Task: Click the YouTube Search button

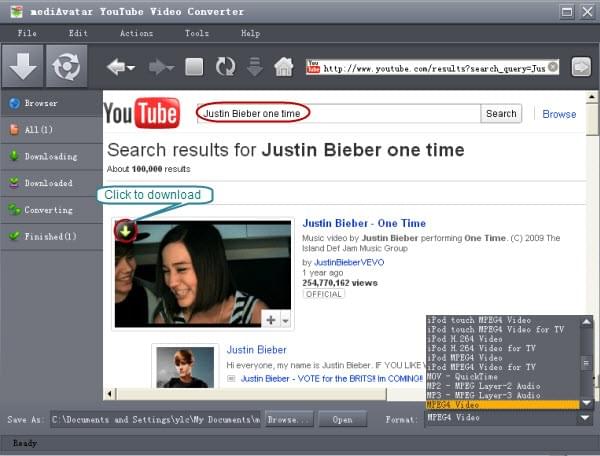Action: pyautogui.click(x=501, y=114)
